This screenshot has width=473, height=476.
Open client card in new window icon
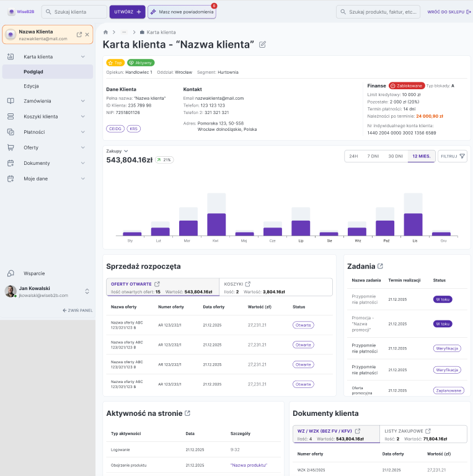79,35
